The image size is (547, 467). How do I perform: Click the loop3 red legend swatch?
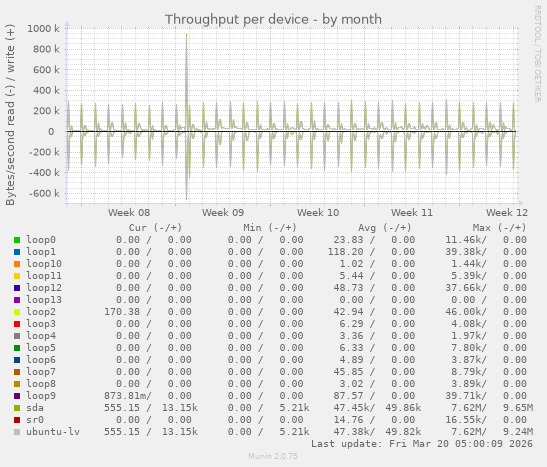[x=17, y=324]
